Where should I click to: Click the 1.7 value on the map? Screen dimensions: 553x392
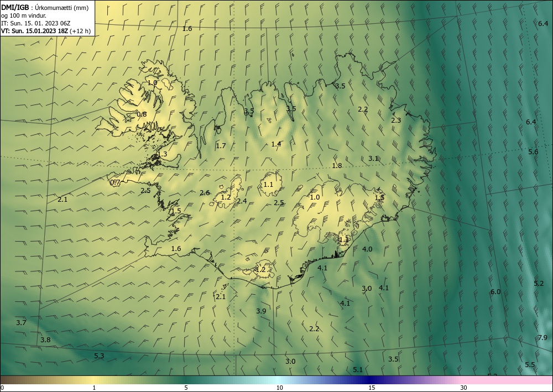click(x=221, y=145)
